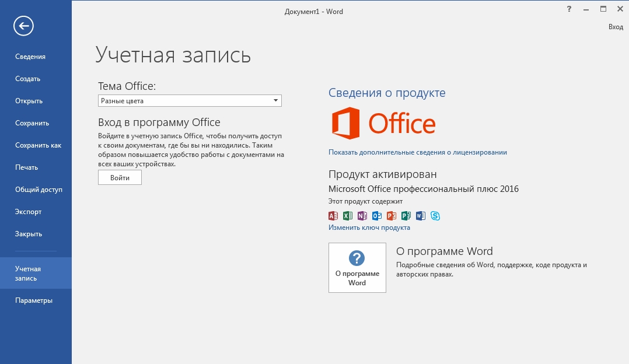The height and width of the screenshot is (364, 629).
Task: Click the Документ1 - Word title
Action: pyautogui.click(x=314, y=12)
